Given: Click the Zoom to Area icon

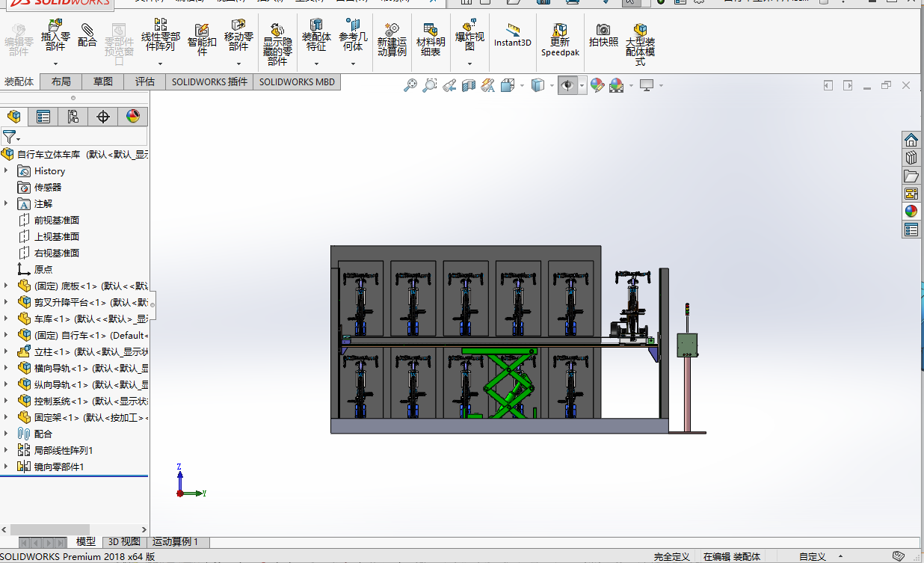Looking at the screenshot, I should point(429,85).
